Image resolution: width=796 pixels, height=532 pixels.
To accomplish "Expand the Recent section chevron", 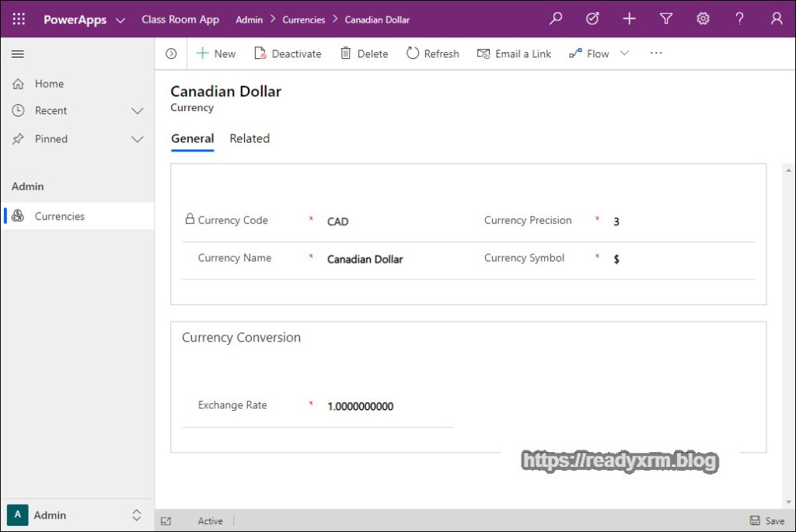I will tap(138, 111).
